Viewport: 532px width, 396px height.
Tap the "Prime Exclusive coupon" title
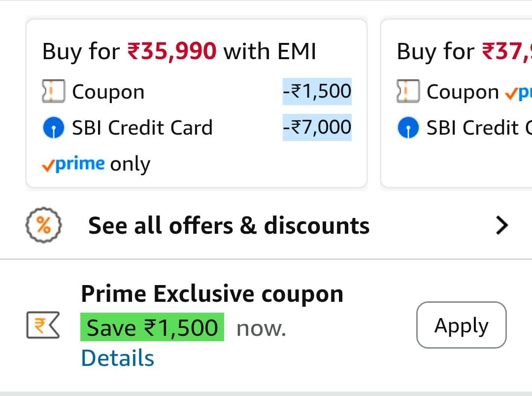[x=212, y=294]
